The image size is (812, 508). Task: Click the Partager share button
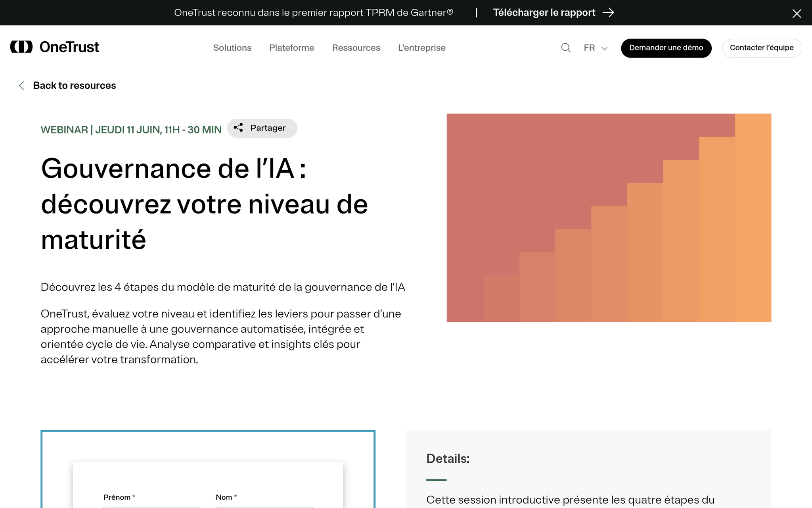tap(262, 128)
